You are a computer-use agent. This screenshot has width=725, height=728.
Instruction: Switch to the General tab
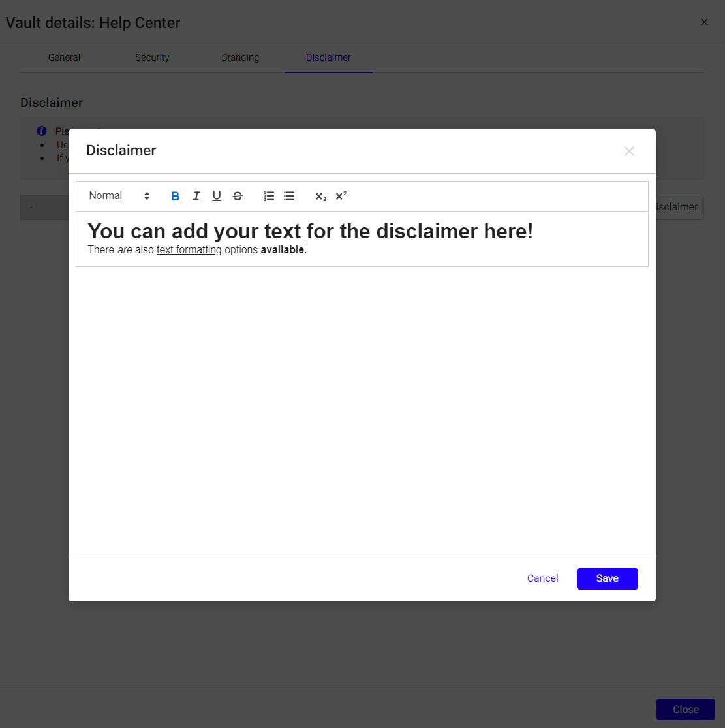coord(64,57)
